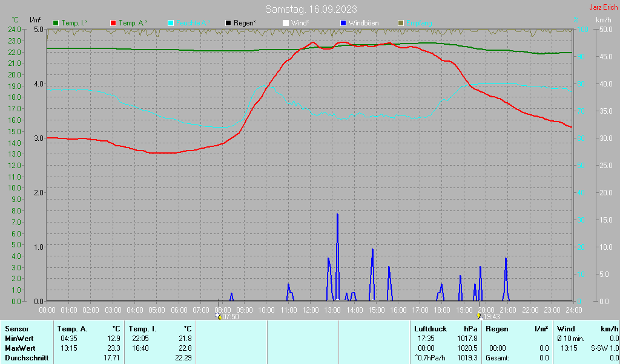Click the pressure trend '^0.7hPa/h'
The width and height of the screenshot is (620, 364).
(430, 358)
